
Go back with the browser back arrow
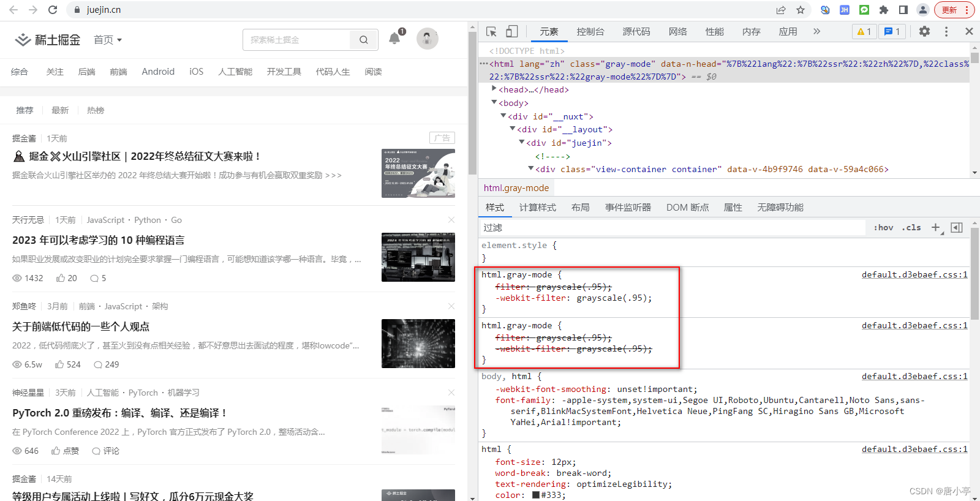pos(13,10)
